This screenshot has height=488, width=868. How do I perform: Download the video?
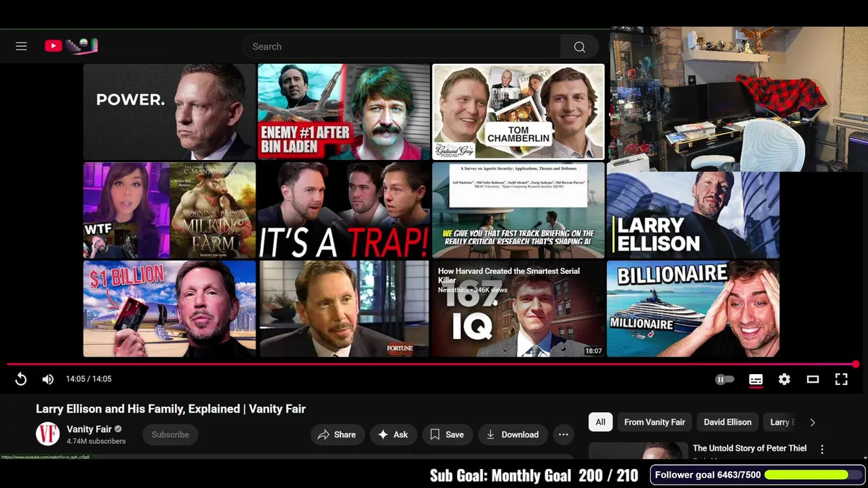[x=513, y=434]
